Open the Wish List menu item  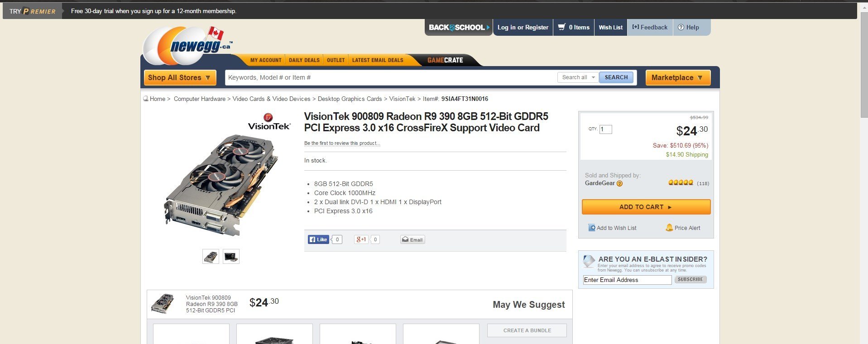611,27
